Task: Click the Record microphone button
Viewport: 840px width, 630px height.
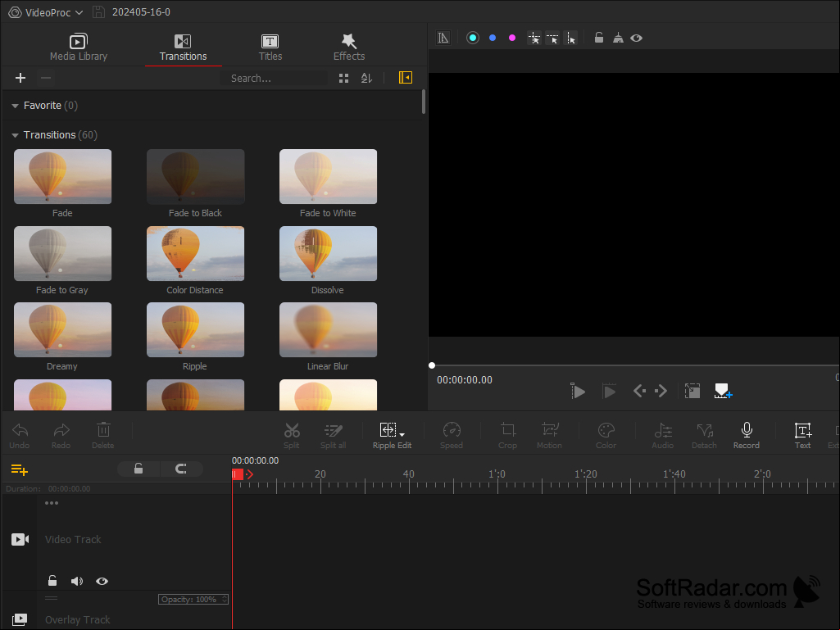Action: click(x=747, y=436)
